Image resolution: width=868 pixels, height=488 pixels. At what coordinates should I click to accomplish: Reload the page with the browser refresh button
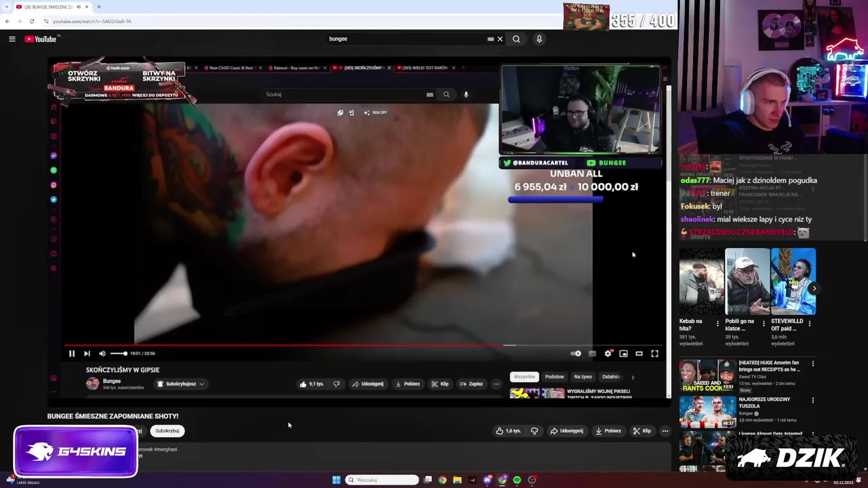[x=31, y=21]
